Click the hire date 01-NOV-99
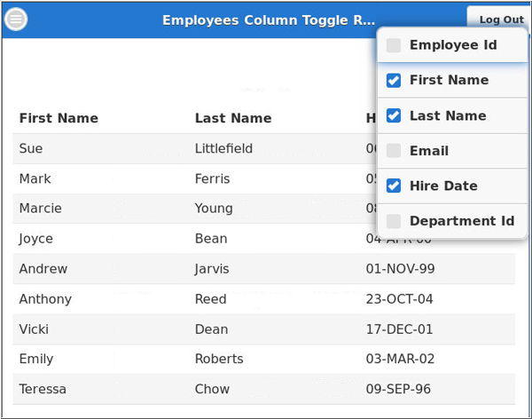Image resolution: width=532 pixels, height=419 pixels. (401, 269)
